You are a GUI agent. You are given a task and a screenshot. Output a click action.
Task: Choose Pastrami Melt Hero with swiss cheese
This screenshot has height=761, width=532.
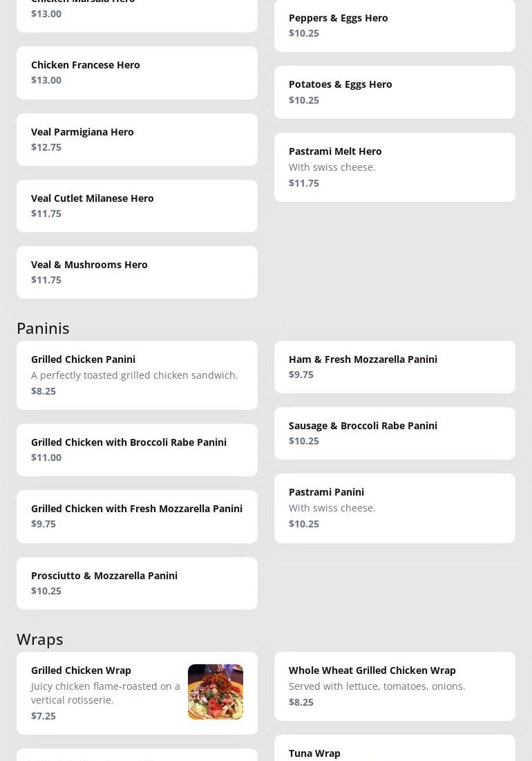[x=395, y=167]
